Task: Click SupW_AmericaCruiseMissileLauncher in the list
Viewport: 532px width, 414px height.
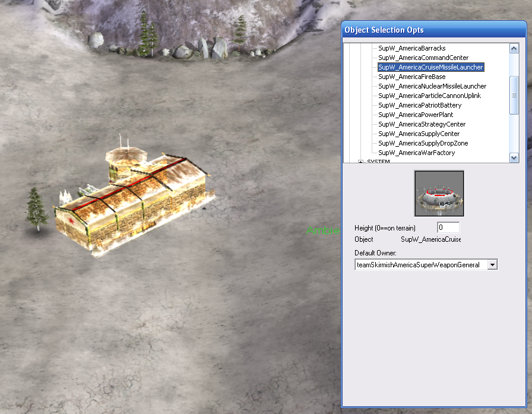Action: (x=430, y=67)
